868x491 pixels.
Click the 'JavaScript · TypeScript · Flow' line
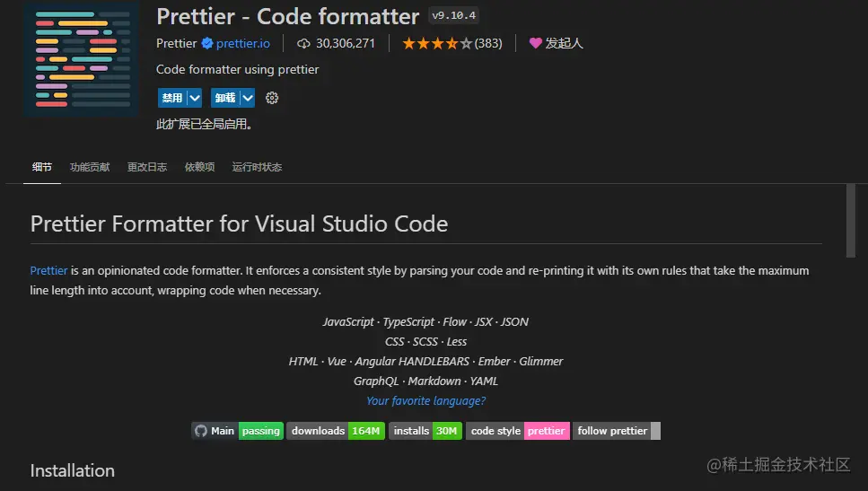coord(425,321)
